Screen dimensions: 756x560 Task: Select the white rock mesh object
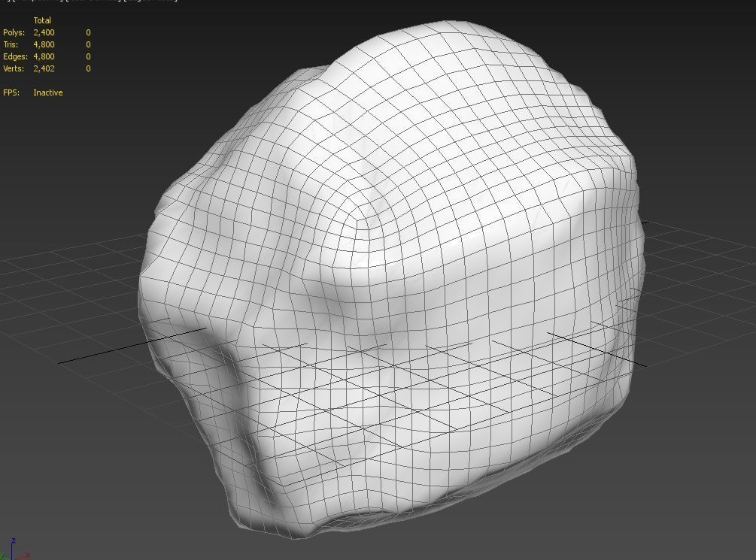(x=390, y=280)
